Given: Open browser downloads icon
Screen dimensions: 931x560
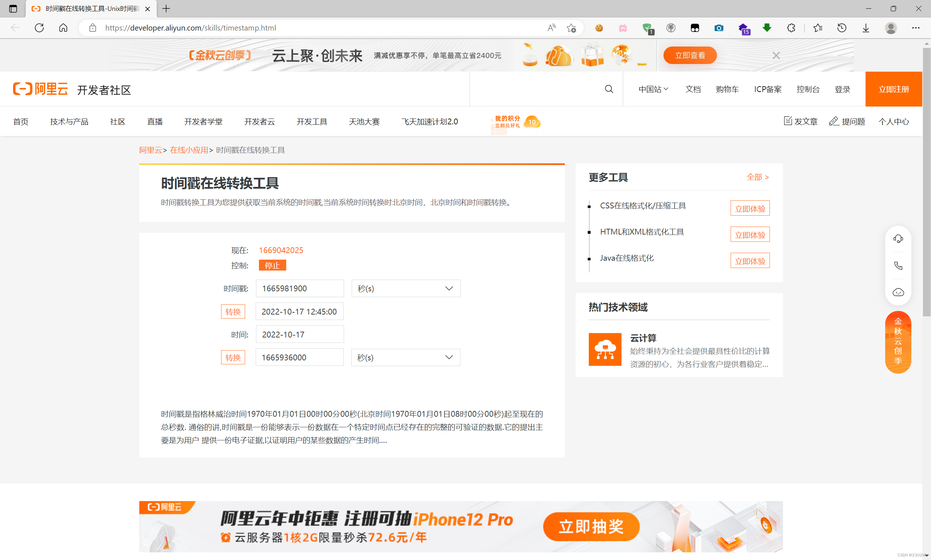Looking at the screenshot, I should point(866,28).
